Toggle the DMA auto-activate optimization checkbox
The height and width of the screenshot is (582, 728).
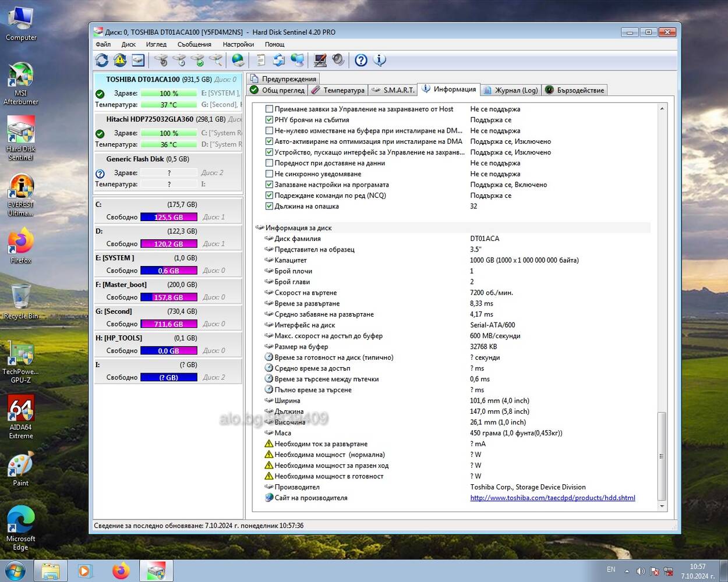point(269,141)
